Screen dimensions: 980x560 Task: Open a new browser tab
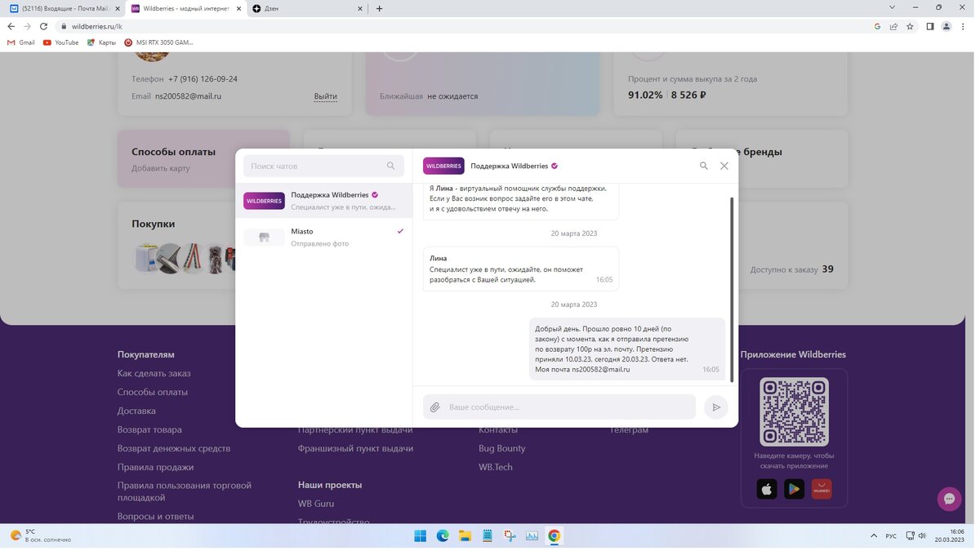click(x=379, y=8)
